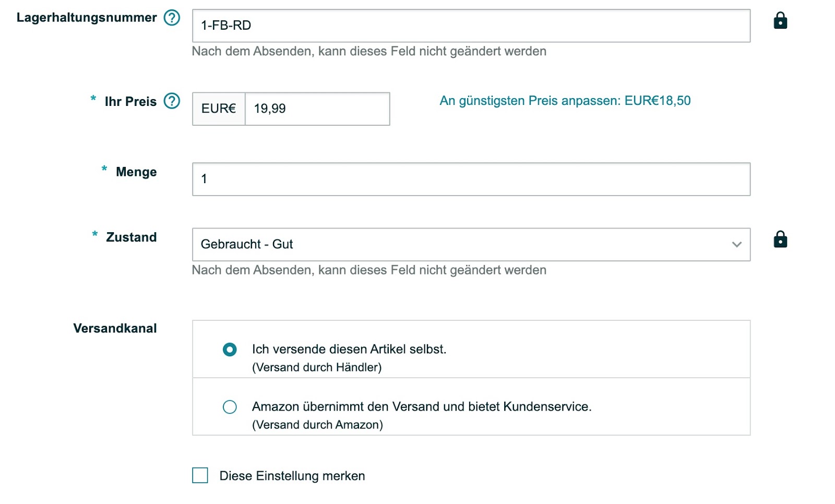Focus the price field showing 19,99
Image resolution: width=835 pixels, height=504 pixels.
pos(317,109)
